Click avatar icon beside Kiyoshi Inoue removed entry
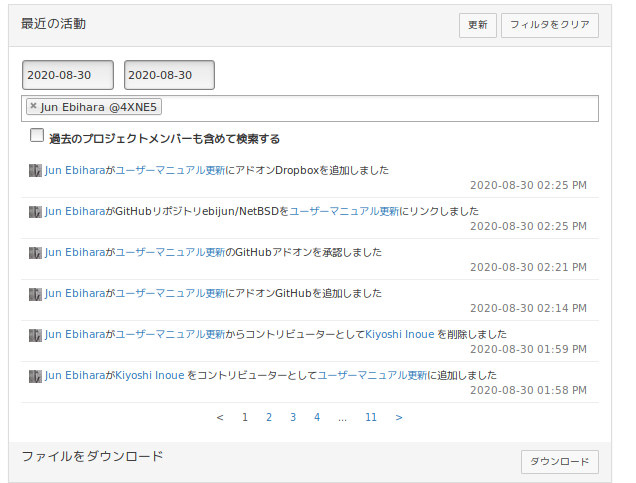 35,335
